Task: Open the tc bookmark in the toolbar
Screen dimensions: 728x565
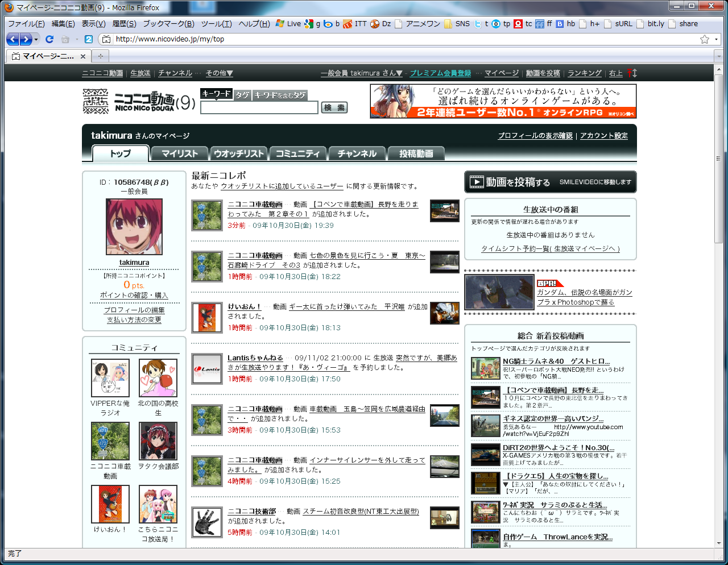Action: 523,24
